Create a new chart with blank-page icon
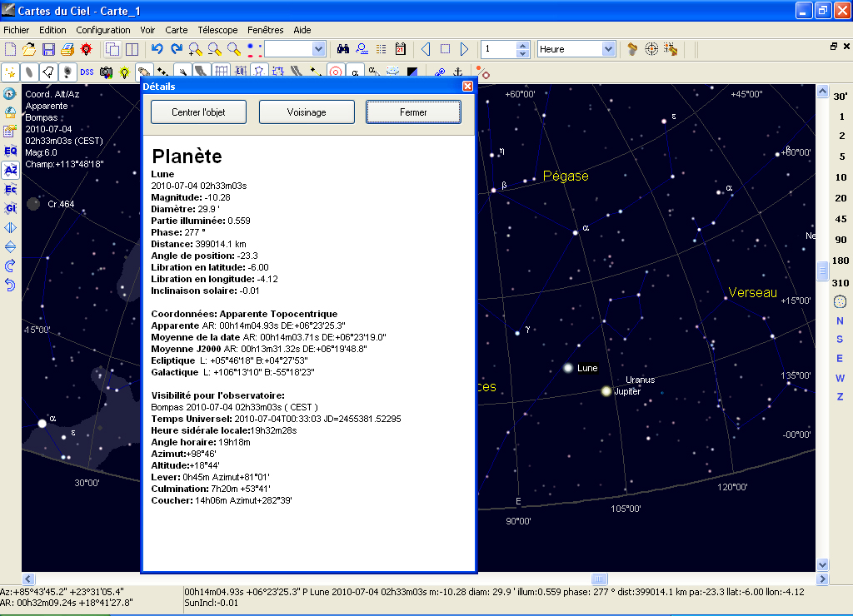Viewport: 853px width, 616px height. click(10, 49)
